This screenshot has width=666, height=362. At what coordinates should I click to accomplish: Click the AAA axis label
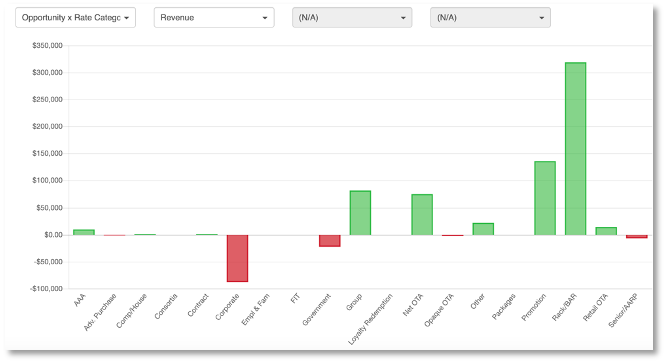click(x=80, y=300)
